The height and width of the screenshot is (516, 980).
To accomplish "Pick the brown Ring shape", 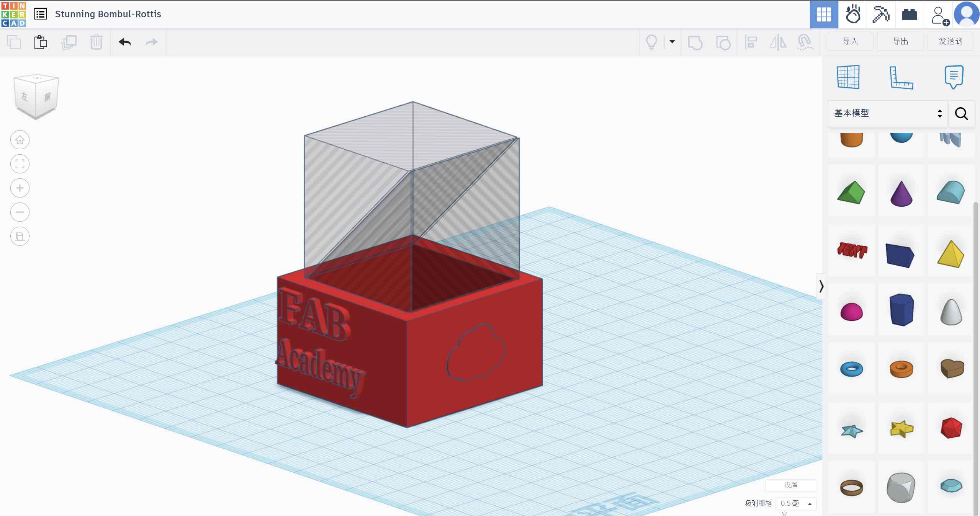I will pyautogui.click(x=851, y=488).
